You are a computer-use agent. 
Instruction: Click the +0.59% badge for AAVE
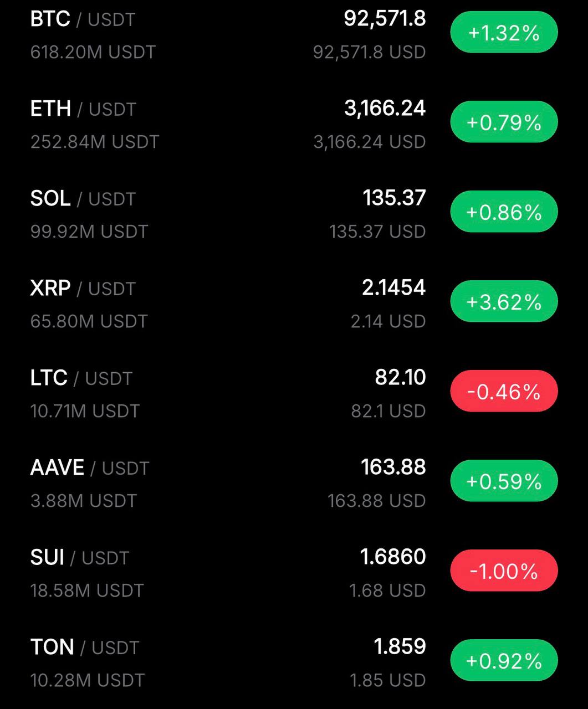[504, 481]
